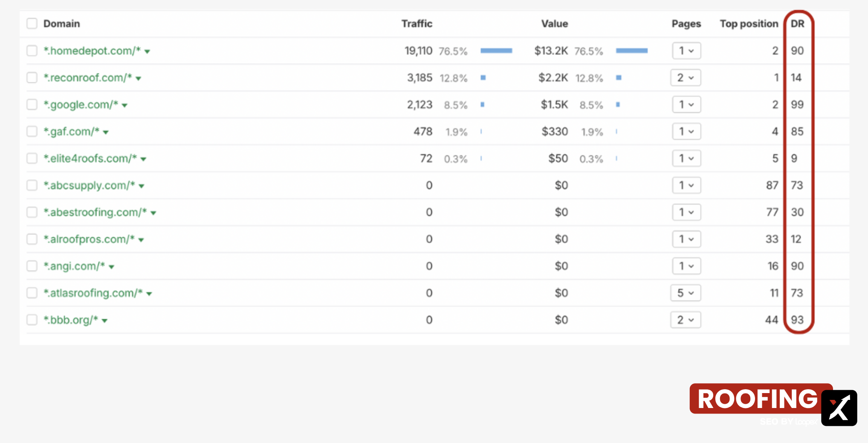Open the reconroof.com domain link
This screenshot has height=443, width=868.
88,78
